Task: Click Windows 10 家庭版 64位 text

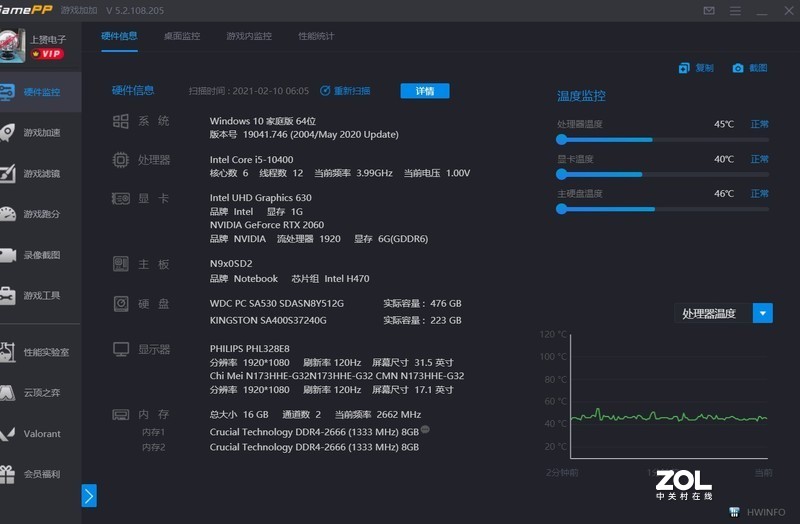Action: tap(263, 121)
